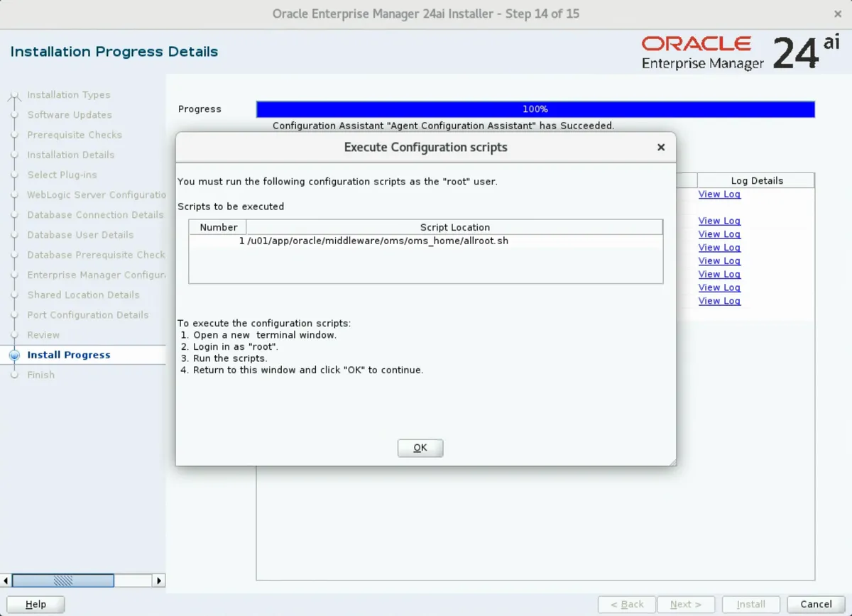Cancel the installation
Viewport: 852px width, 616px height.
coord(815,604)
